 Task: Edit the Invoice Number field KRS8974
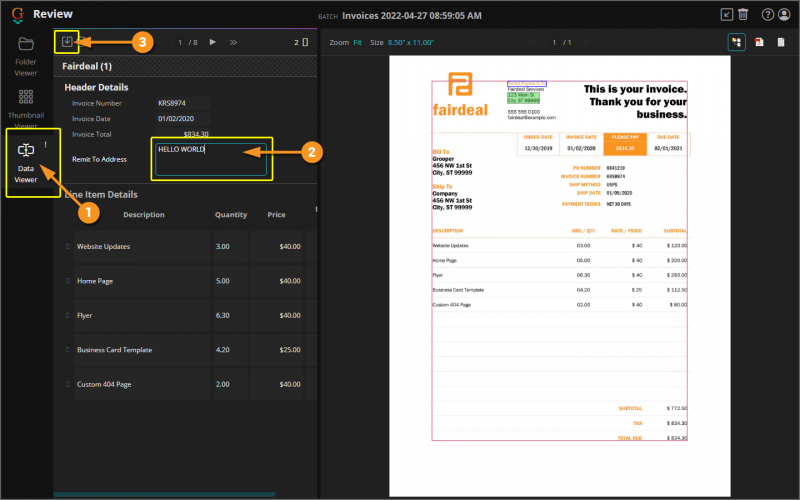click(x=182, y=103)
